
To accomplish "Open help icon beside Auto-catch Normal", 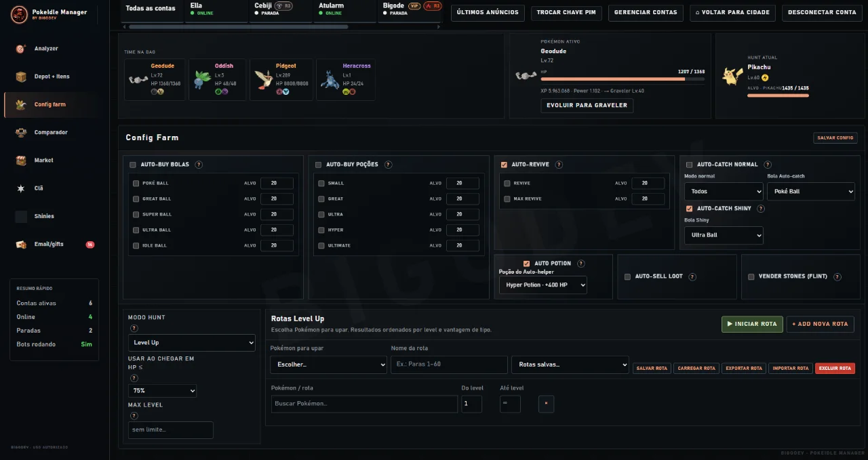I will tap(766, 165).
